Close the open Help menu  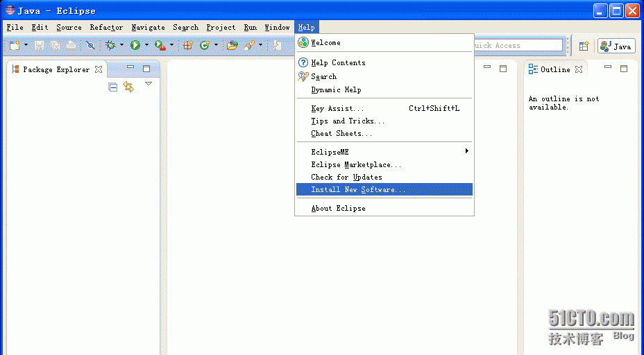307,27
